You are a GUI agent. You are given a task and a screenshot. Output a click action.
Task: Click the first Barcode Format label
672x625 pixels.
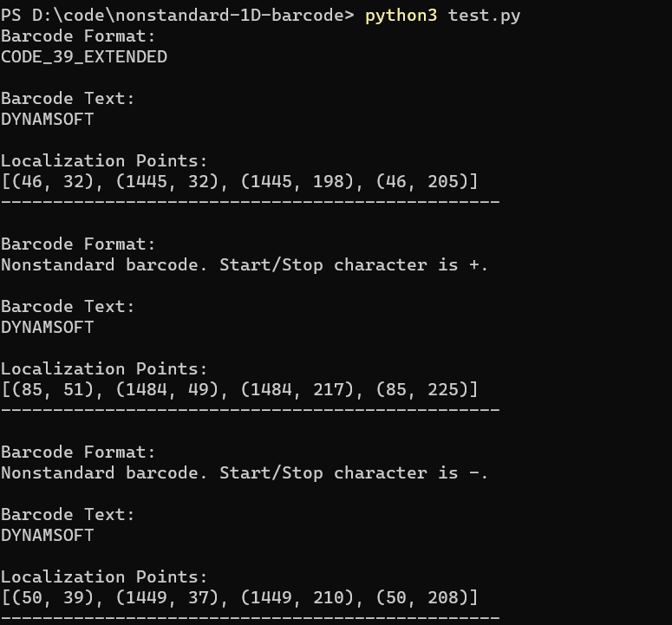pyautogui.click(x=78, y=36)
